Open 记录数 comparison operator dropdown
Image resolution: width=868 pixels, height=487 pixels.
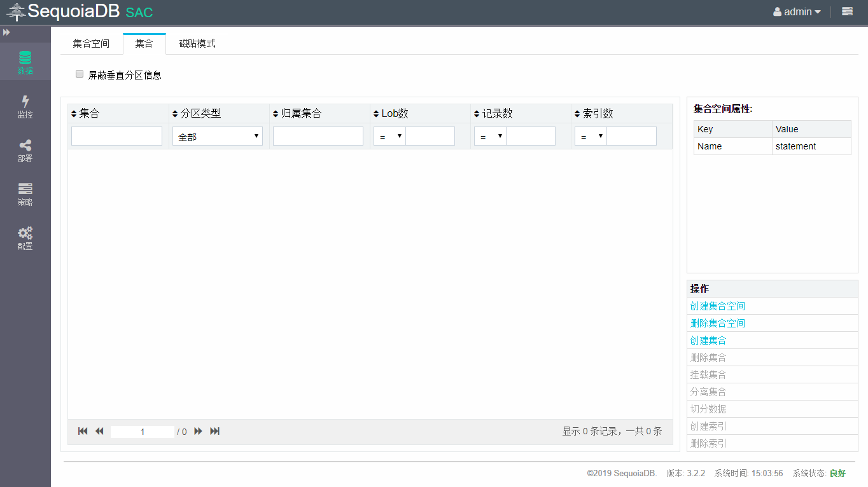pos(490,136)
